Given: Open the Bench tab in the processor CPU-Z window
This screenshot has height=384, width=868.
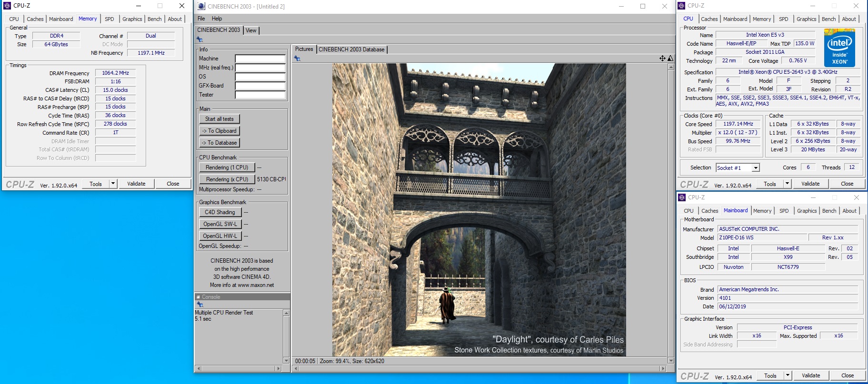Looking at the screenshot, I should pos(828,19).
